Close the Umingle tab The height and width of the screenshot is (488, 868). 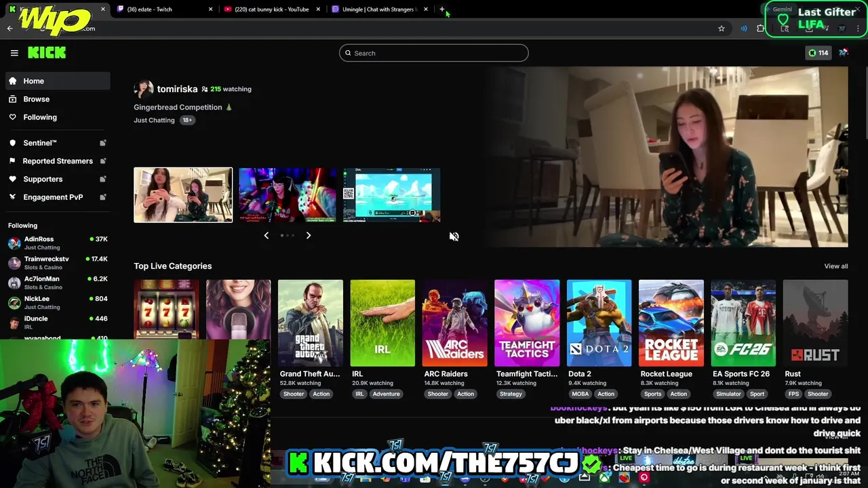click(426, 9)
